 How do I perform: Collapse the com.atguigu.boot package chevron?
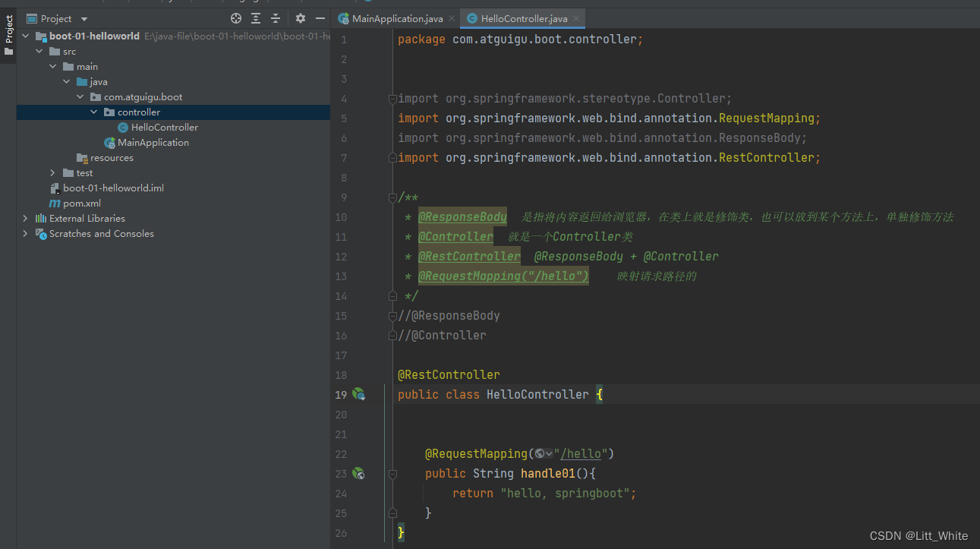[x=80, y=96]
